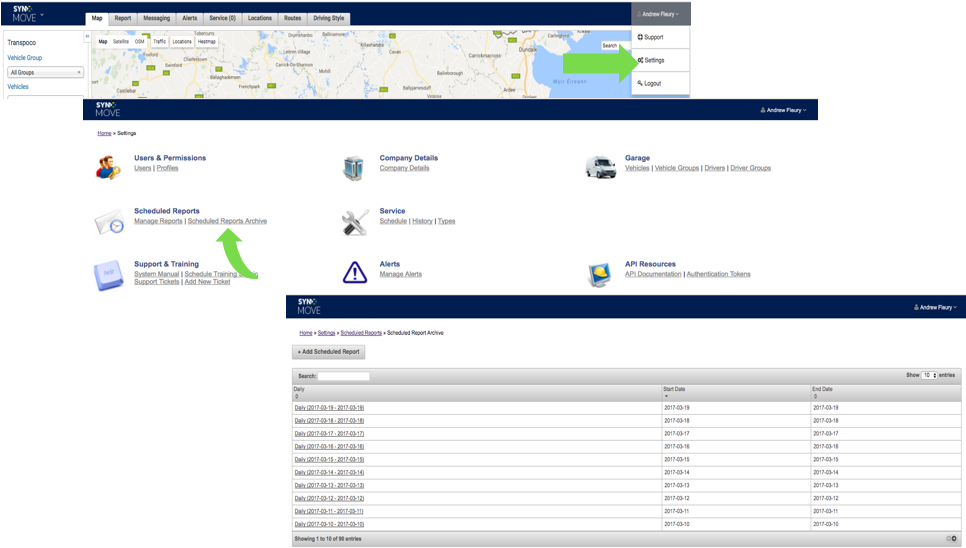Click the Vehicles link in sidebar
Image resolution: width=966 pixels, height=548 pixels.
pyautogui.click(x=18, y=87)
